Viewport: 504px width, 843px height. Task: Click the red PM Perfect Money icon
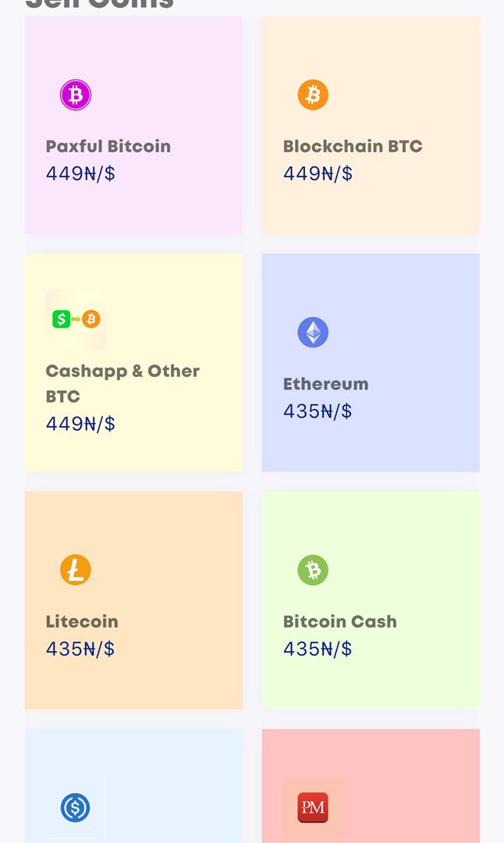(x=313, y=808)
